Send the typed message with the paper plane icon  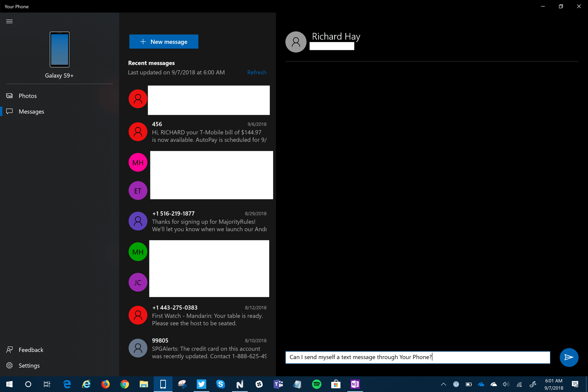point(569,358)
